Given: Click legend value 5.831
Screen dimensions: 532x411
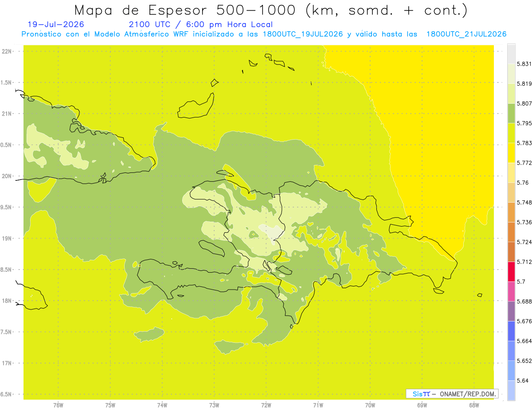Looking at the screenshot, I should click(x=524, y=64).
